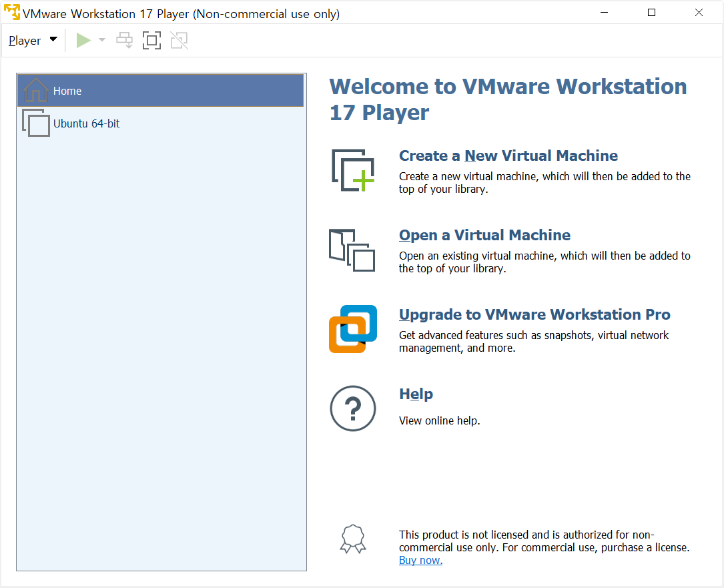Image resolution: width=724 pixels, height=588 pixels.
Task: Select Home in the library list
Action: (160, 91)
